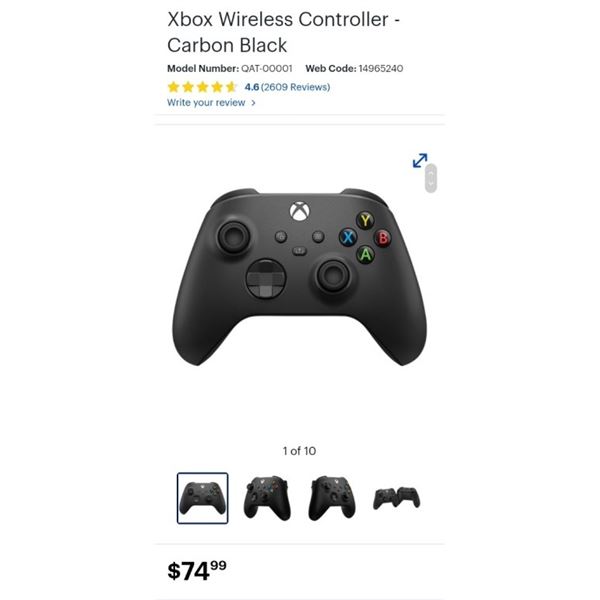Select the third side-angle controller thumbnail
The image size is (600, 600).
(332, 498)
